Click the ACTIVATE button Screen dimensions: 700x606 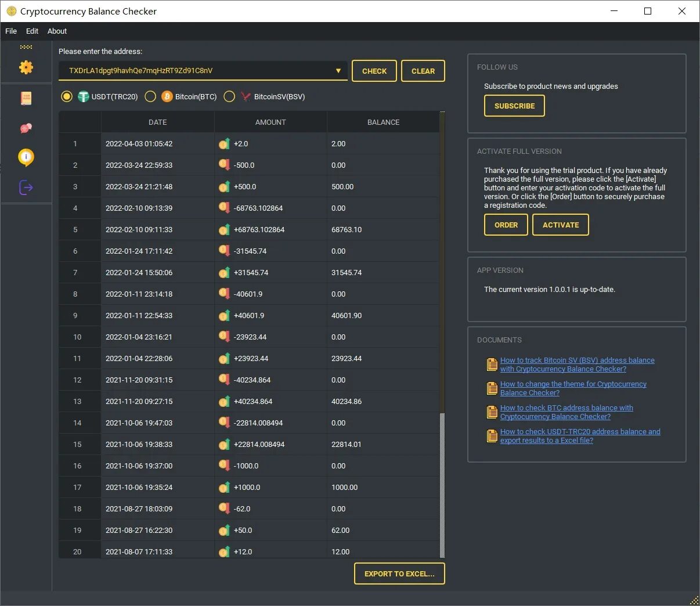tap(561, 225)
